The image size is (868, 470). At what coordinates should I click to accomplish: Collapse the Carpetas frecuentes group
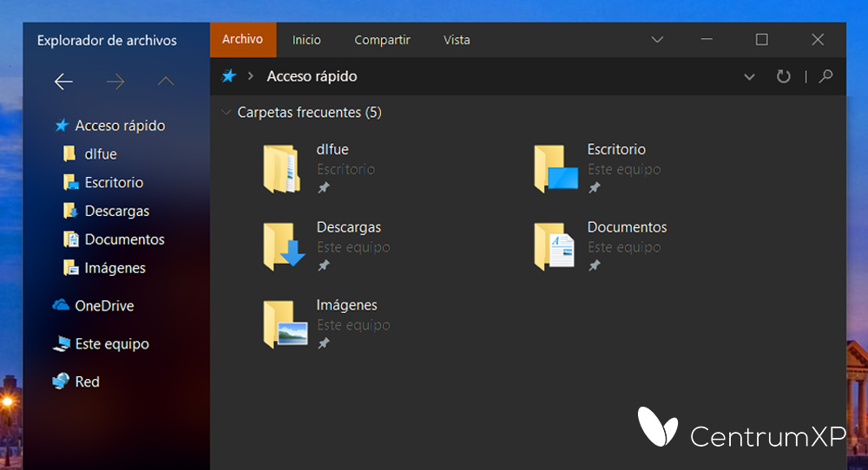point(226,112)
